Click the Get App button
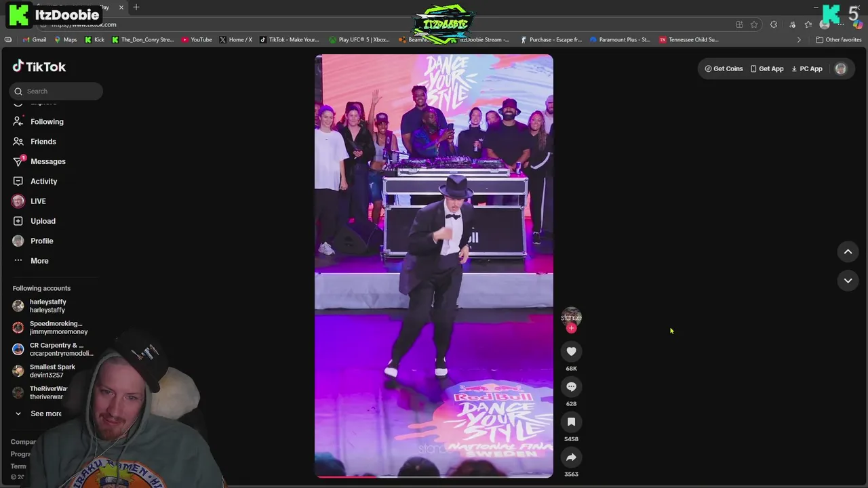Viewport: 868px width, 488px height. pyautogui.click(x=767, y=68)
